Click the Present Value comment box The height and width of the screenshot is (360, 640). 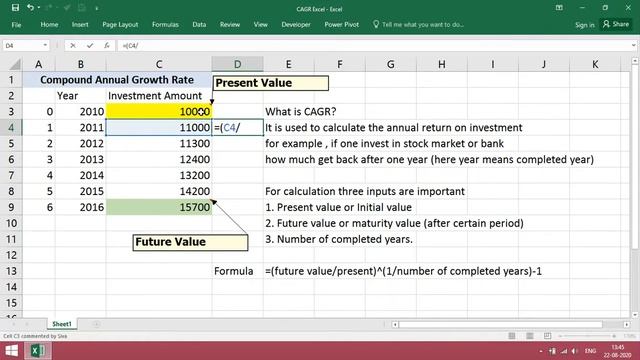(271, 83)
